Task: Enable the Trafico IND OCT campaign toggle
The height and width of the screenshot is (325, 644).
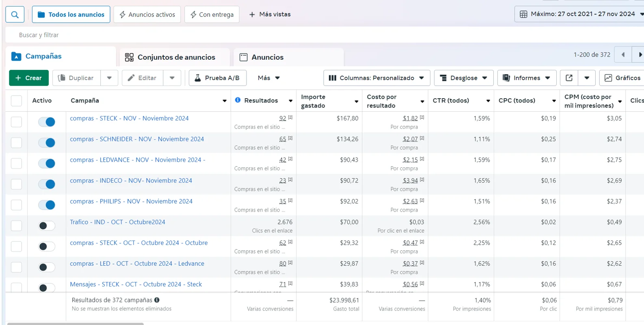Action: coord(47,226)
